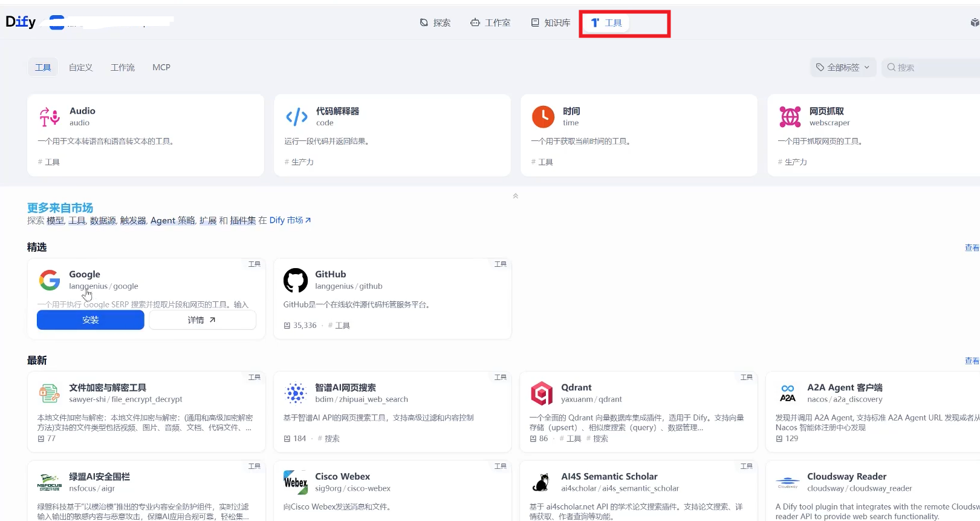Viewport: 980px width, 521px height.
Task: Click the 绿盟AI安全围栏 plugin icon
Action: [50, 482]
